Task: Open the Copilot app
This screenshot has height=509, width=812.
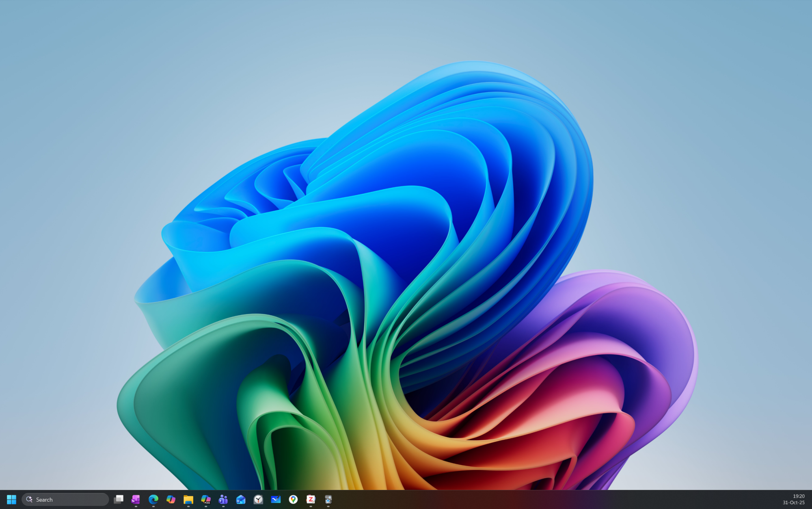Action: (171, 499)
